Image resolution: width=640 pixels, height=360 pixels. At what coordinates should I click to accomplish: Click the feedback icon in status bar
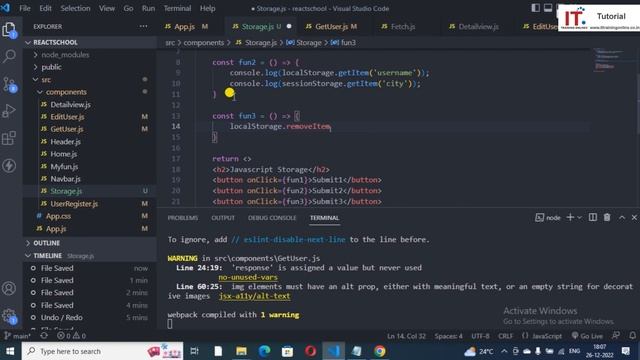[x=616, y=336]
